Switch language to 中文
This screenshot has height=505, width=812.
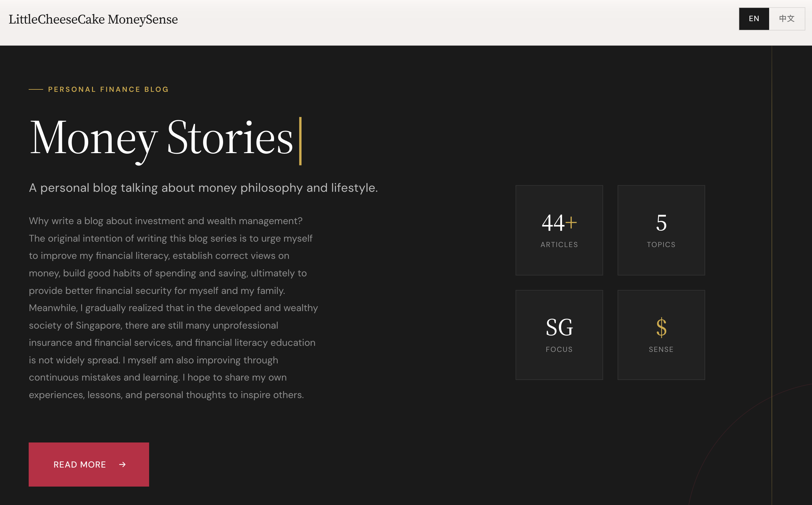point(787,19)
